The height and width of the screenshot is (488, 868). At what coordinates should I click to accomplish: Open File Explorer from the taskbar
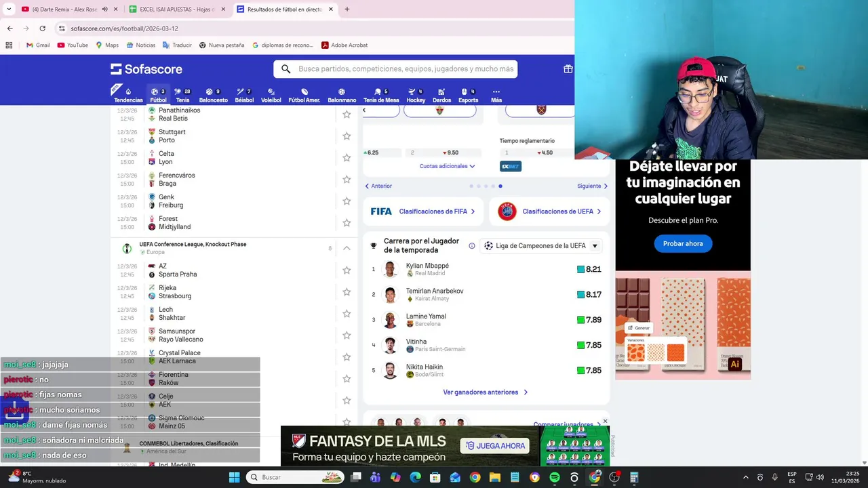tap(495, 477)
